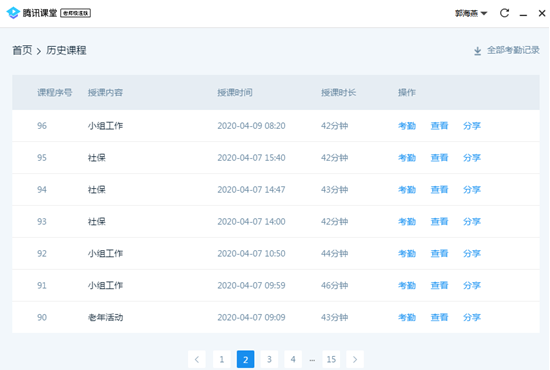The height and width of the screenshot is (370, 550).
Task: Select current page 2 in pagination
Action: [x=246, y=359]
